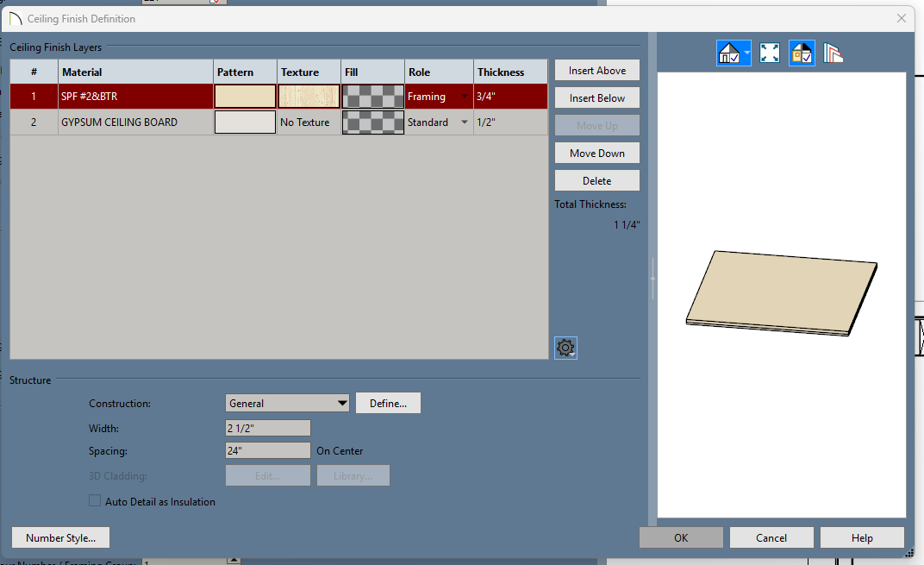Viewport: 924px width, 565px height.
Task: Click the 3/4" thickness cell
Action: click(x=510, y=96)
